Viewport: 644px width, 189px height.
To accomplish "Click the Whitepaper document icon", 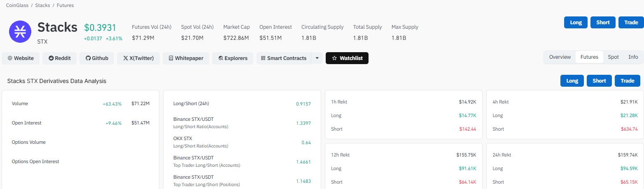I will [x=170, y=58].
